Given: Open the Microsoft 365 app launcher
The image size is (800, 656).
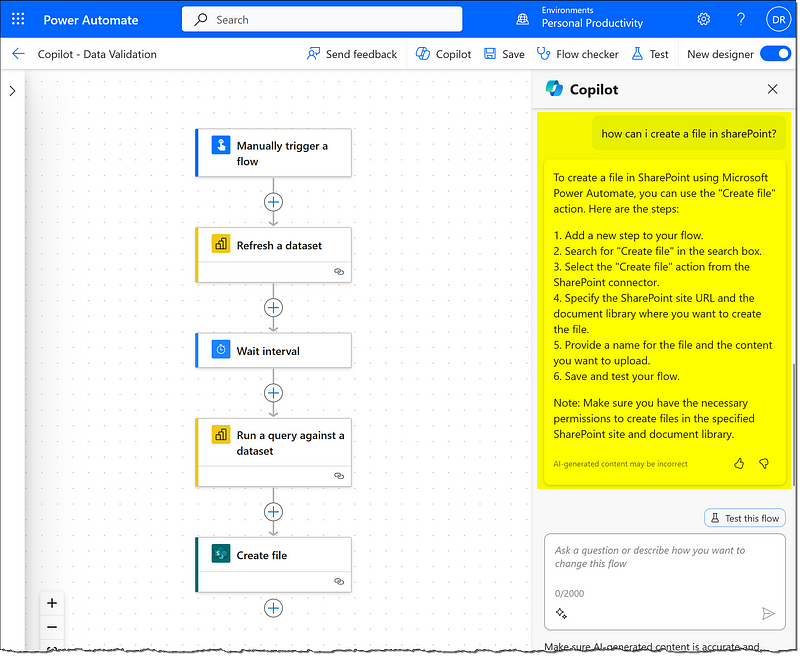Looking at the screenshot, I should pos(17,18).
